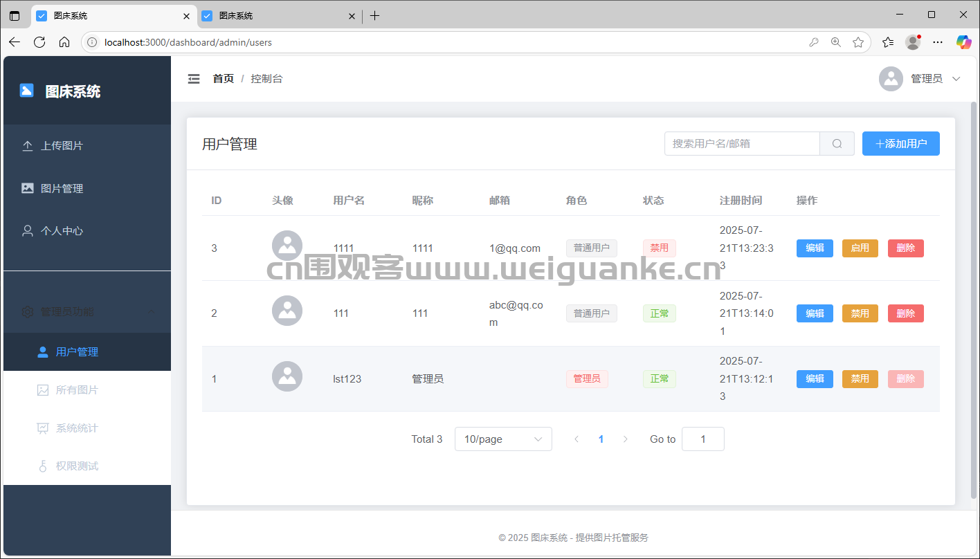Go to 个人中心 page
980x559 pixels.
[87, 231]
